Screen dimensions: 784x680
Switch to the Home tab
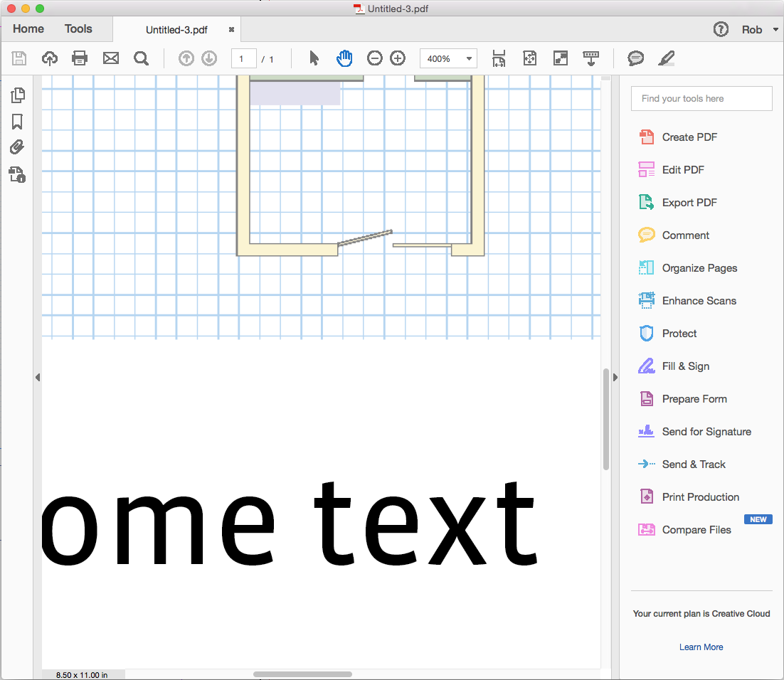[x=28, y=28]
